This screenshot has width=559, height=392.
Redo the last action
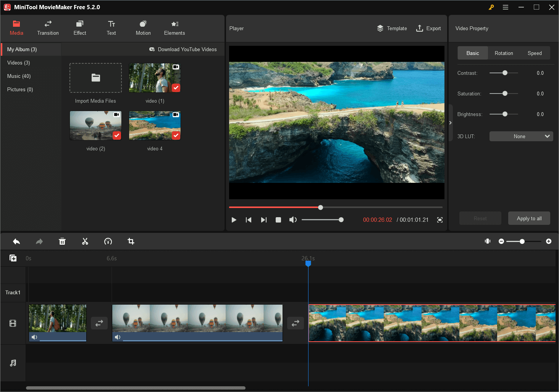pos(39,241)
